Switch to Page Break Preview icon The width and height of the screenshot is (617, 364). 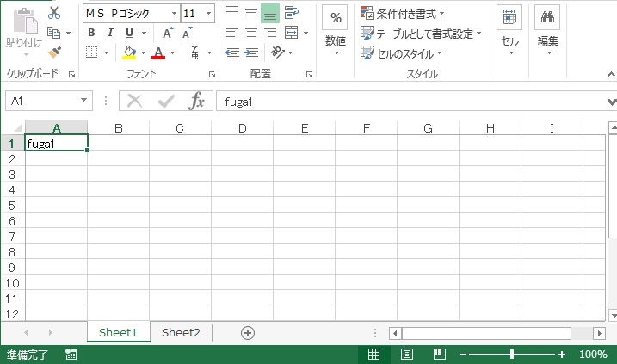tap(440, 355)
